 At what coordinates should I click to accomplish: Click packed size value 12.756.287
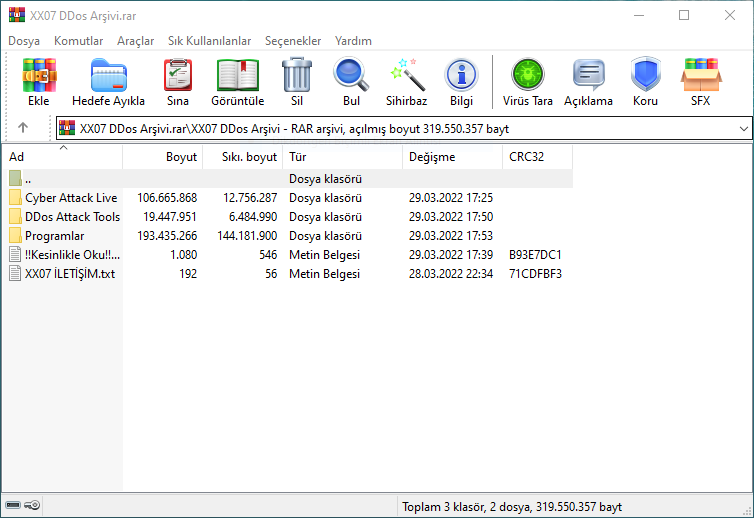point(250,198)
